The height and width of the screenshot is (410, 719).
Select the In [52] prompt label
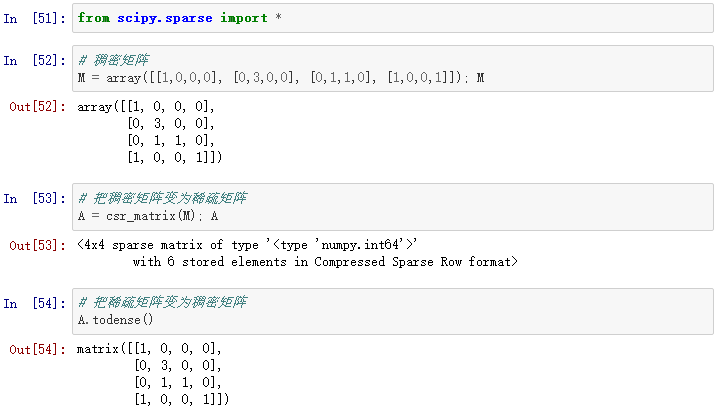[x=34, y=61]
